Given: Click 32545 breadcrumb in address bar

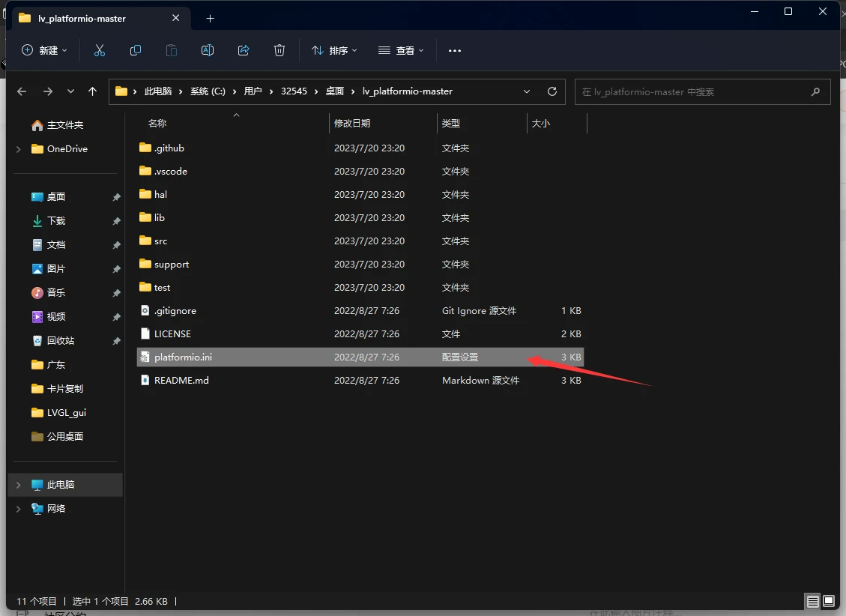Looking at the screenshot, I should pyautogui.click(x=294, y=91).
